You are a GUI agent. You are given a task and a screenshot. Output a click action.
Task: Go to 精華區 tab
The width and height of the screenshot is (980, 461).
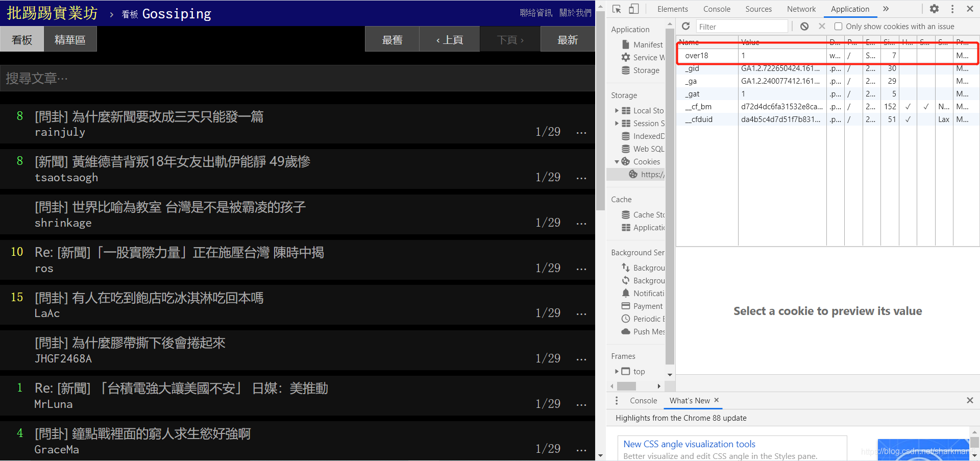(70, 39)
